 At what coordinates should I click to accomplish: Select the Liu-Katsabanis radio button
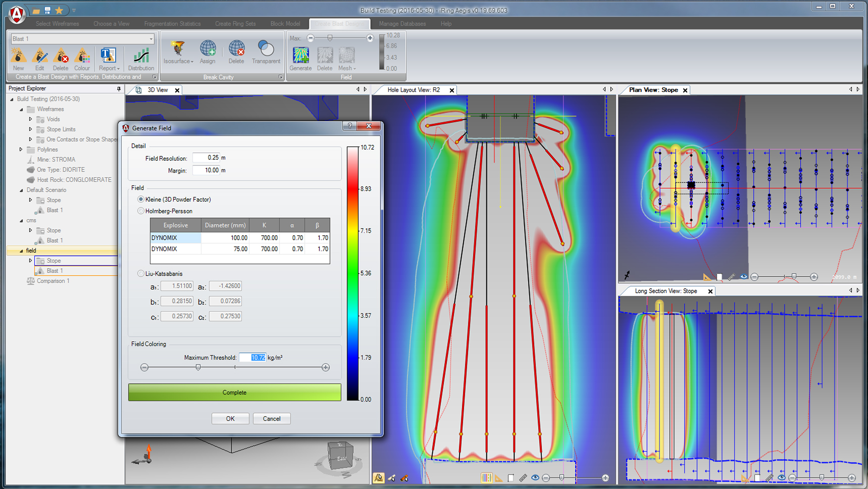[141, 273]
